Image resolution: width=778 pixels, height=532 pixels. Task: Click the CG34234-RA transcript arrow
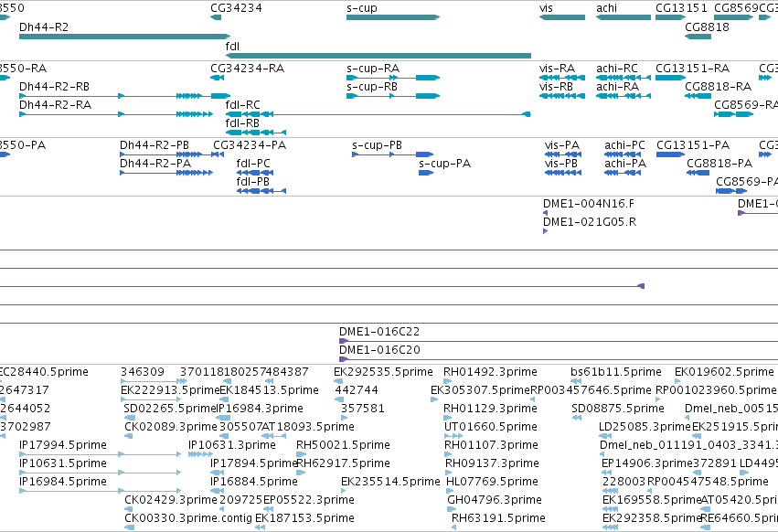[x=218, y=78]
